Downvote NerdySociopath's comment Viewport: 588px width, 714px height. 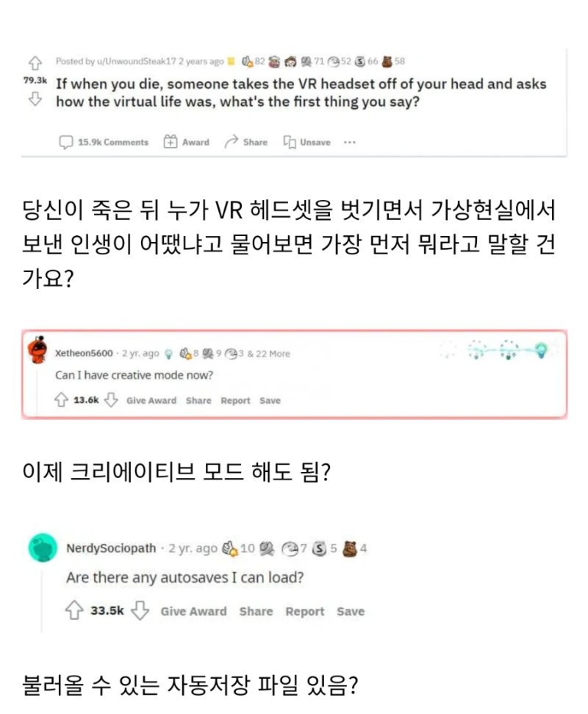click(x=140, y=610)
